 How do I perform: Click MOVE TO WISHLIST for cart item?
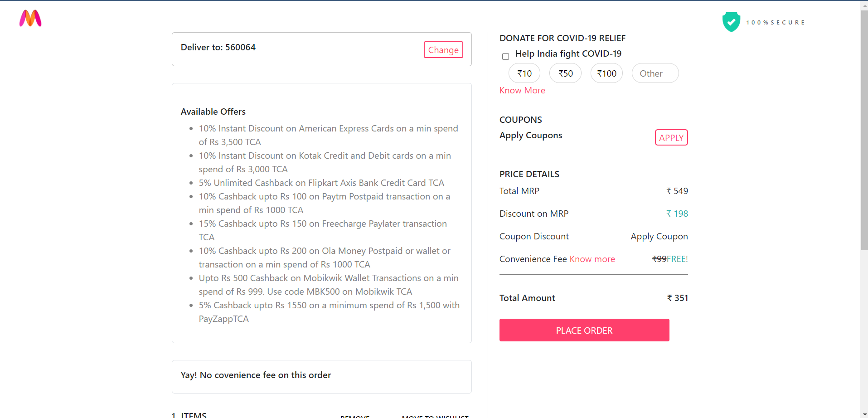pos(435,416)
